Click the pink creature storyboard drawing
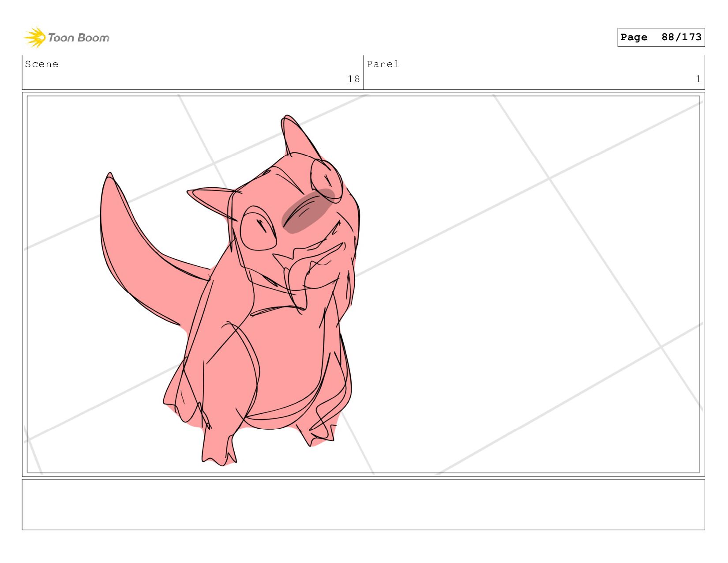The image size is (728, 563). 230,291
